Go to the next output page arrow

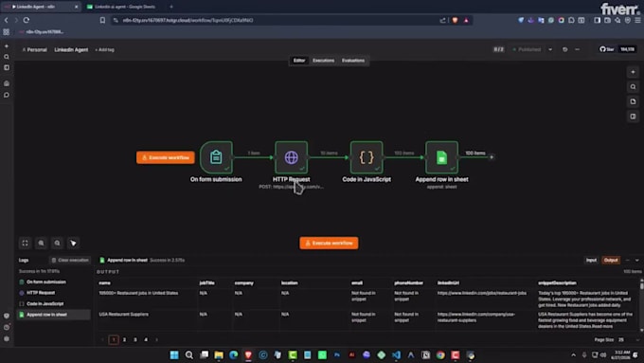click(x=156, y=339)
